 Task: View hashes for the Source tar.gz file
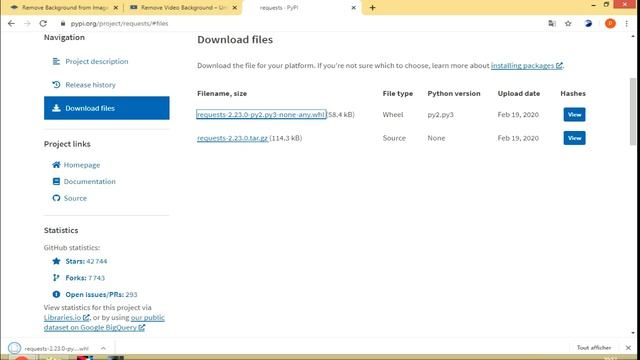point(574,138)
